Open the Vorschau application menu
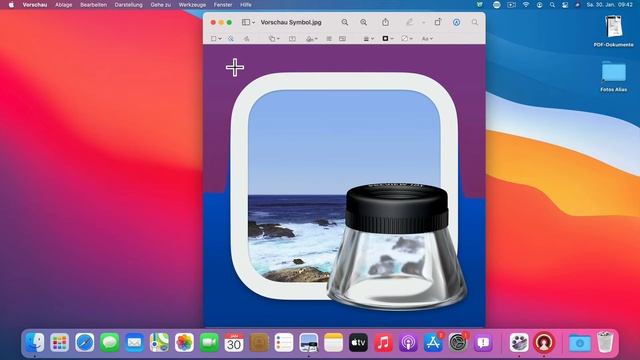Screen dimensions: 640x360 [35, 5]
